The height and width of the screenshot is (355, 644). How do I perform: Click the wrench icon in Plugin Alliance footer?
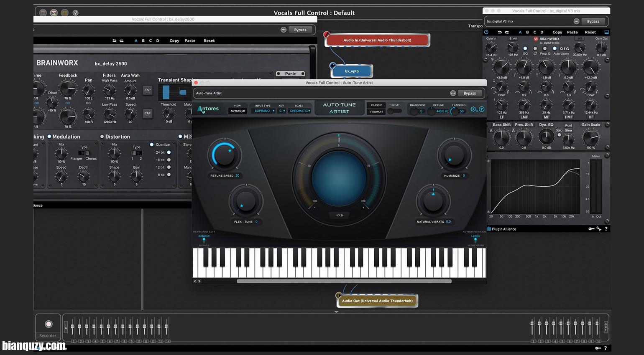(599, 229)
